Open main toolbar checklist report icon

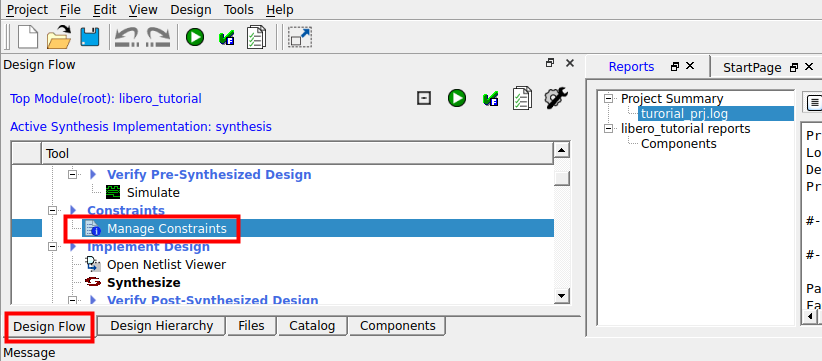256,37
